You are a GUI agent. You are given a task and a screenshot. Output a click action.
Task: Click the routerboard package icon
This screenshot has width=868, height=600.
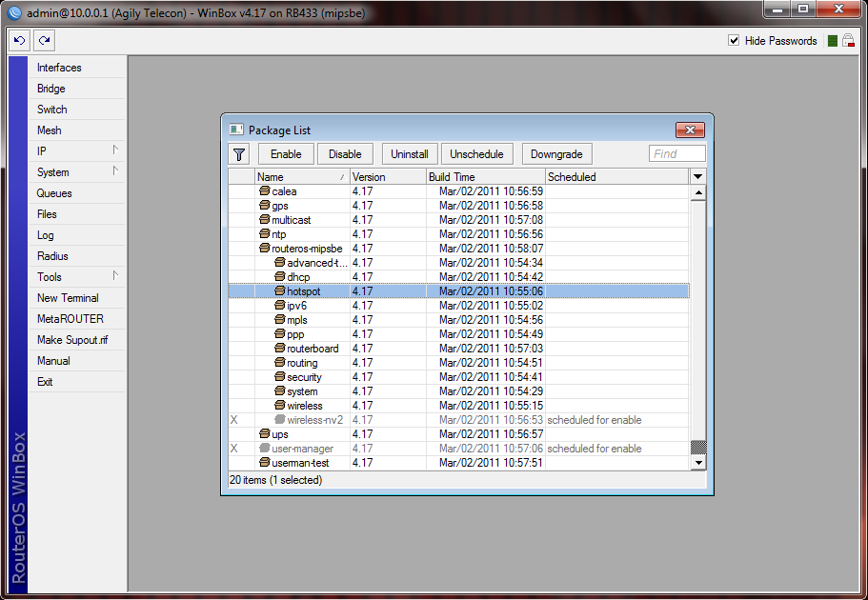[x=280, y=349]
